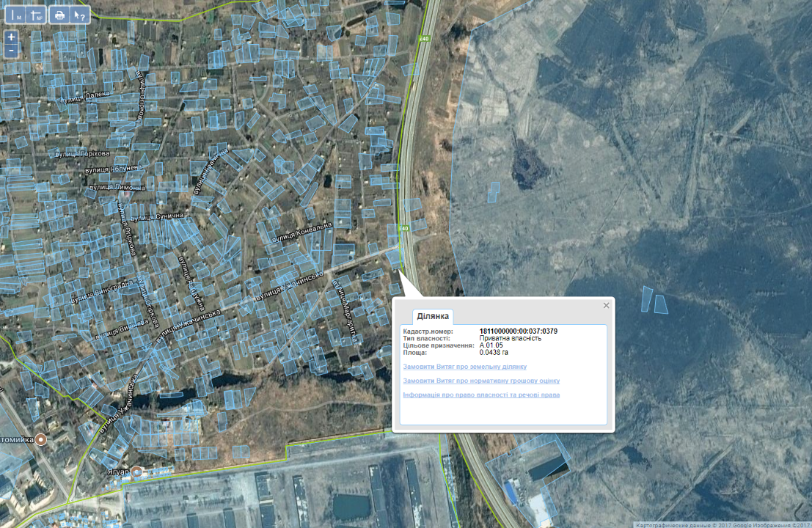Image resolution: width=812 pixels, height=528 pixels.
Task: Click street label вулиця Далека
Action: click(85, 97)
